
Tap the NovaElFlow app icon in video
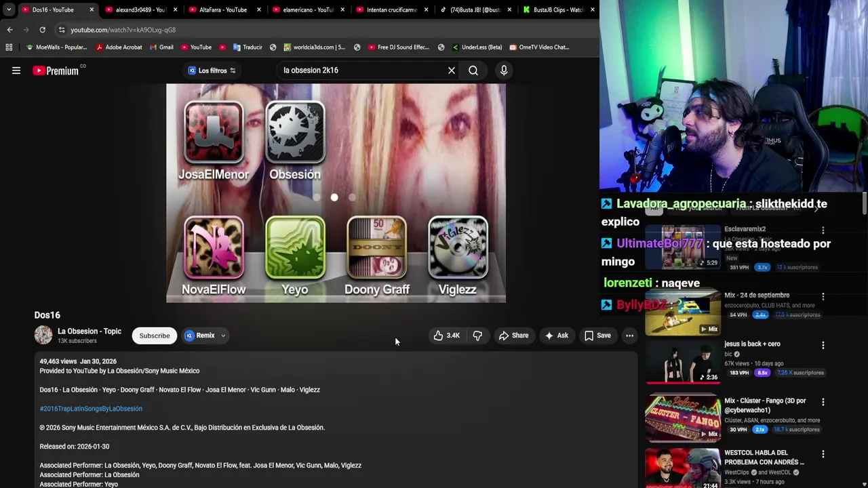(214, 248)
